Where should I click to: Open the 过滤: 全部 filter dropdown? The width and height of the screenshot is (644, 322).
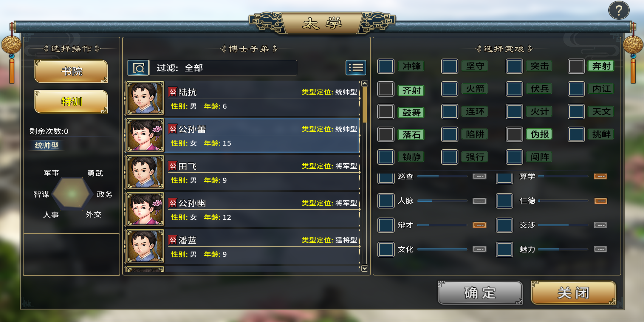(x=223, y=68)
